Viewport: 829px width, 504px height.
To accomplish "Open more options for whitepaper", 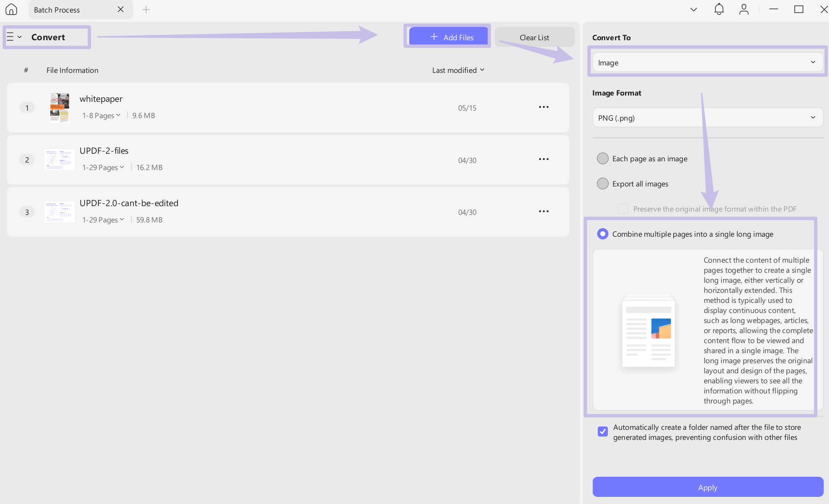I will pyautogui.click(x=543, y=107).
